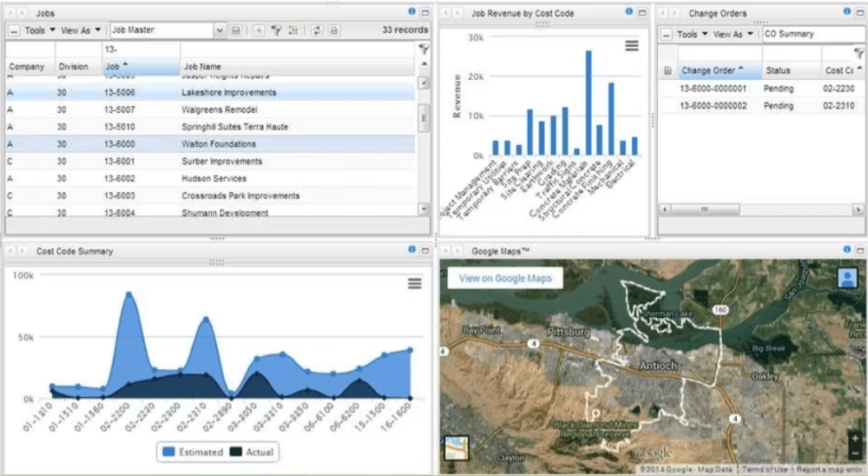Click Change Orders panel info icon

[x=847, y=11]
